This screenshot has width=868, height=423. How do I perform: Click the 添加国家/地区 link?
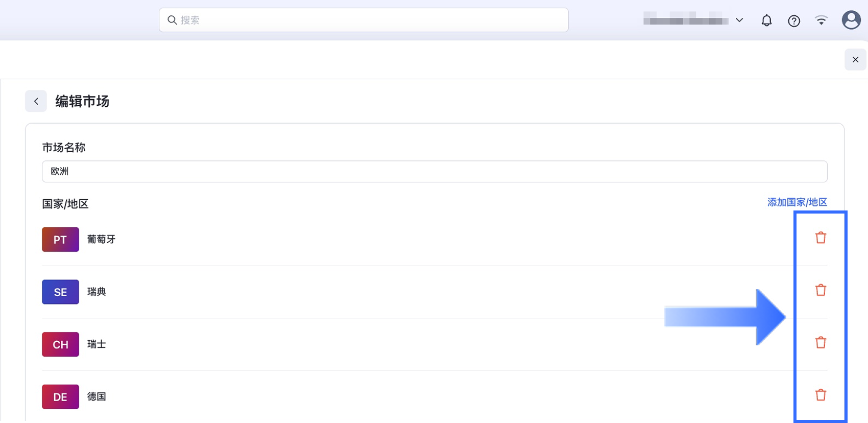click(x=797, y=202)
